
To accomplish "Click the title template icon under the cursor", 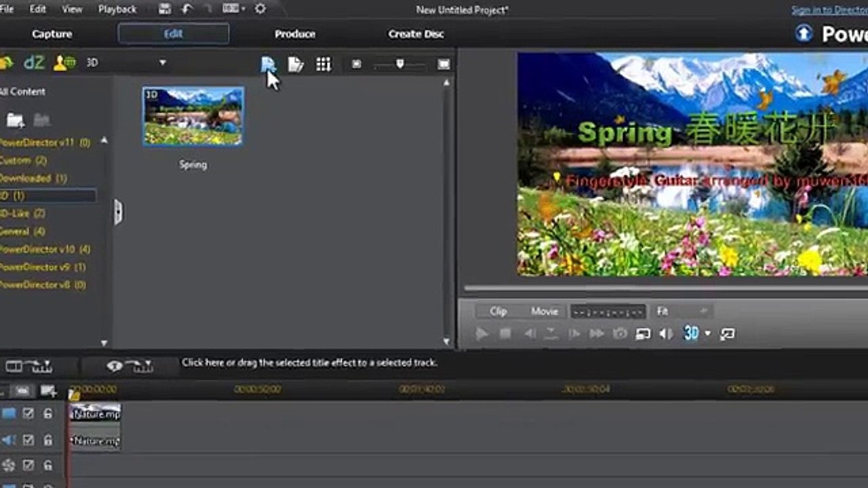I will point(269,64).
